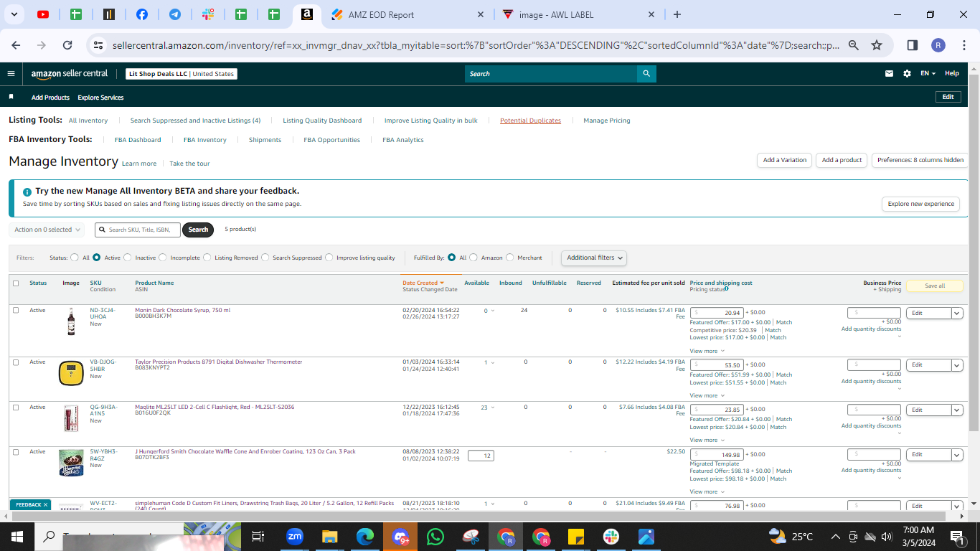Open Preferences: 8 columns hidden
This screenshot has height=551, width=980.
[920, 160]
